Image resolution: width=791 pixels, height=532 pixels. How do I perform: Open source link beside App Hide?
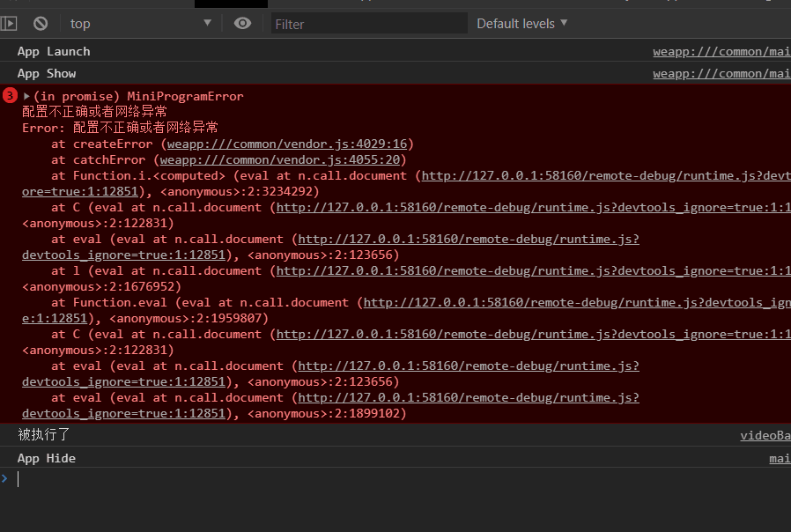tap(780, 458)
